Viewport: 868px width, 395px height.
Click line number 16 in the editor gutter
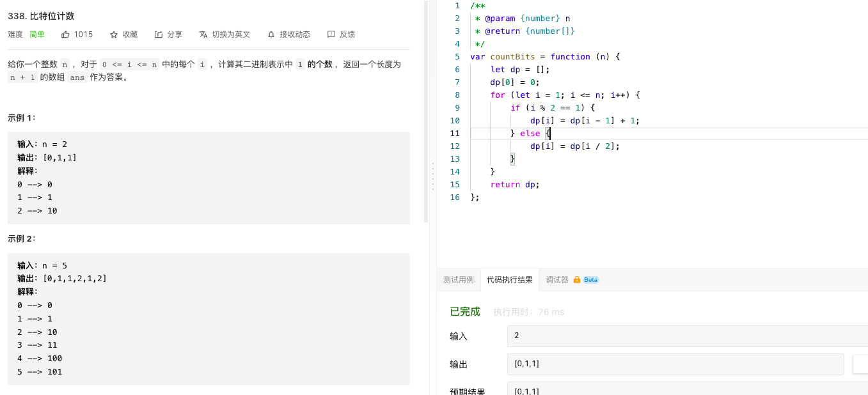(455, 197)
